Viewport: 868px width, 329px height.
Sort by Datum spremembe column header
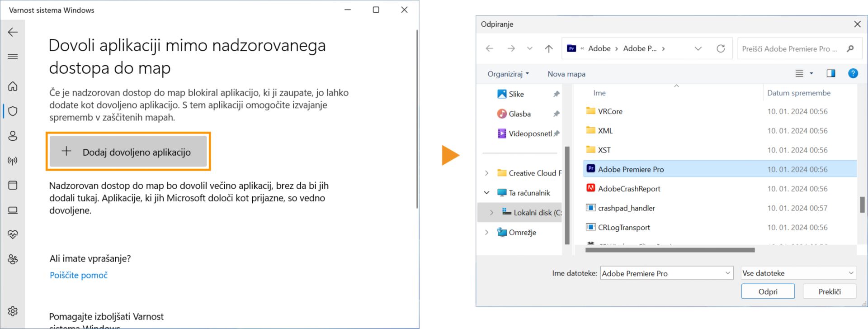pyautogui.click(x=799, y=93)
